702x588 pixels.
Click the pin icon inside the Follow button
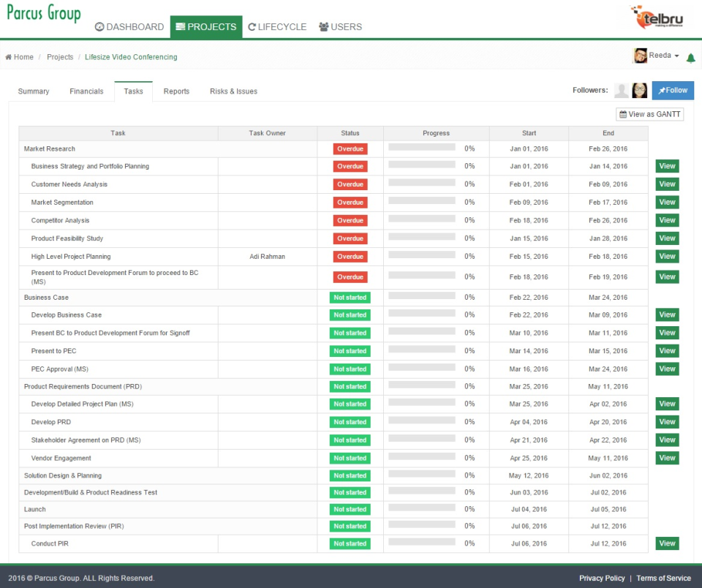pyautogui.click(x=660, y=90)
